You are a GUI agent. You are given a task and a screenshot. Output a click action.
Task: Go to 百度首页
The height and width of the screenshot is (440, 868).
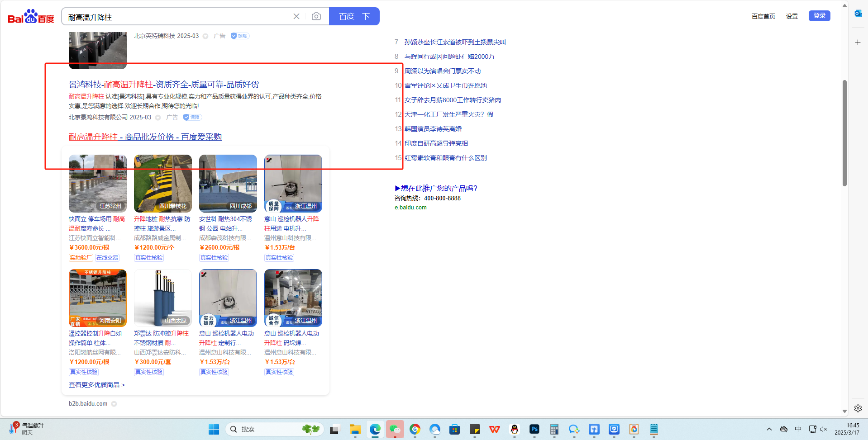[763, 16]
